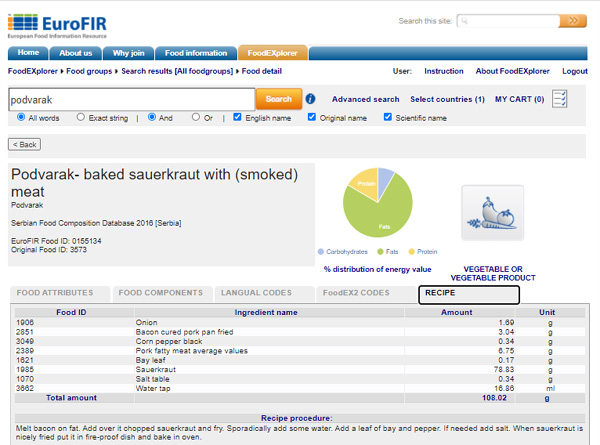Switch to the FOOD COMPONENTS tab
Viewport: 600px width, 445px height.
[x=160, y=293]
